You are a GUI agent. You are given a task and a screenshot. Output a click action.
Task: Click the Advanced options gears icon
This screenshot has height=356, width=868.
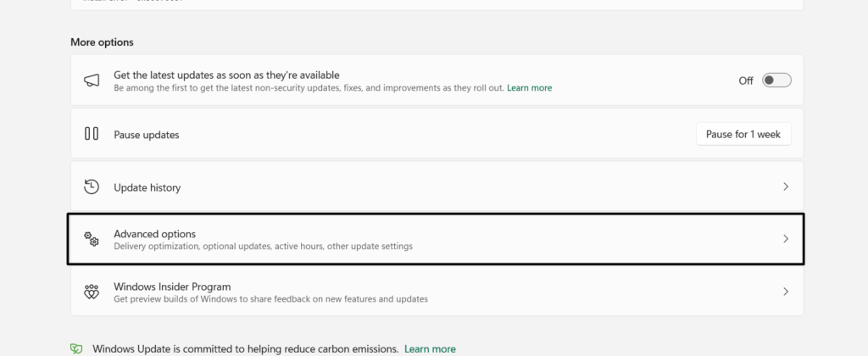pos(92,240)
